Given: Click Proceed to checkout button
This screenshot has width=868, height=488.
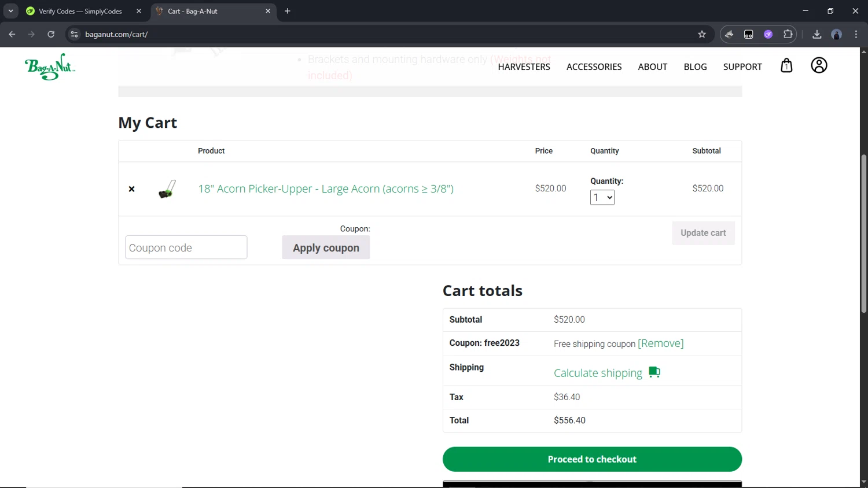Looking at the screenshot, I should coord(592,459).
